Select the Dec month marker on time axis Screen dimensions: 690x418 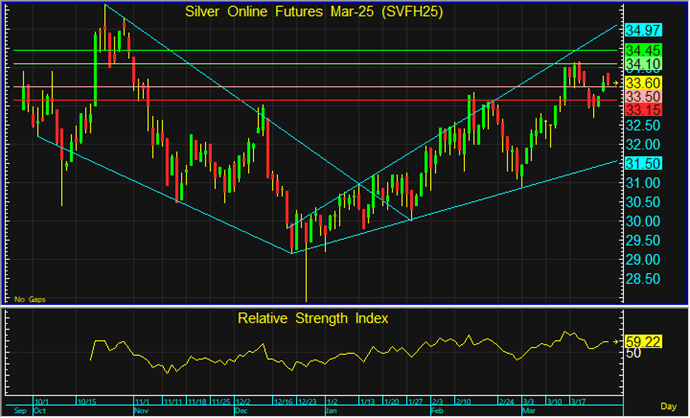coord(240,410)
